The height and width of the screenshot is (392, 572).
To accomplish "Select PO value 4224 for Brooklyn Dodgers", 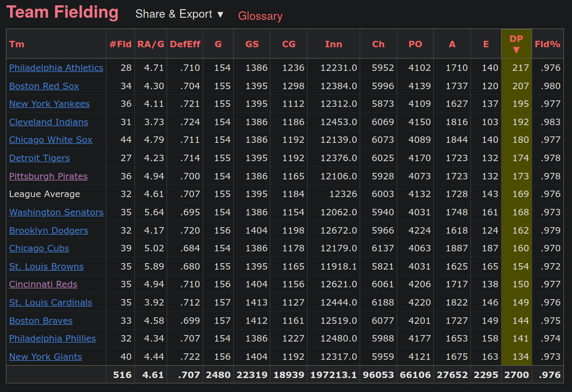I will [419, 230].
